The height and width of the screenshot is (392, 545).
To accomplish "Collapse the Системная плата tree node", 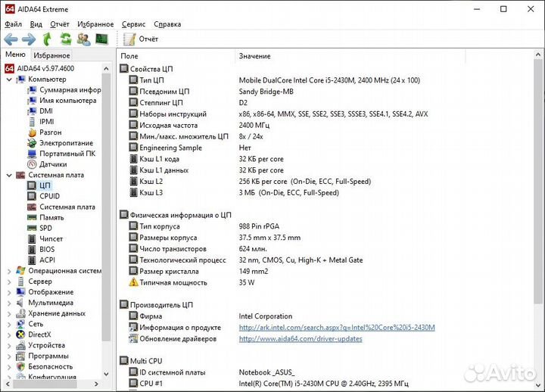I will click(x=9, y=175).
